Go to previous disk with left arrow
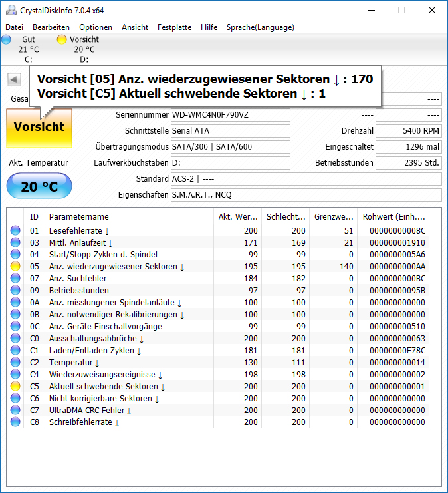 pos(14,80)
